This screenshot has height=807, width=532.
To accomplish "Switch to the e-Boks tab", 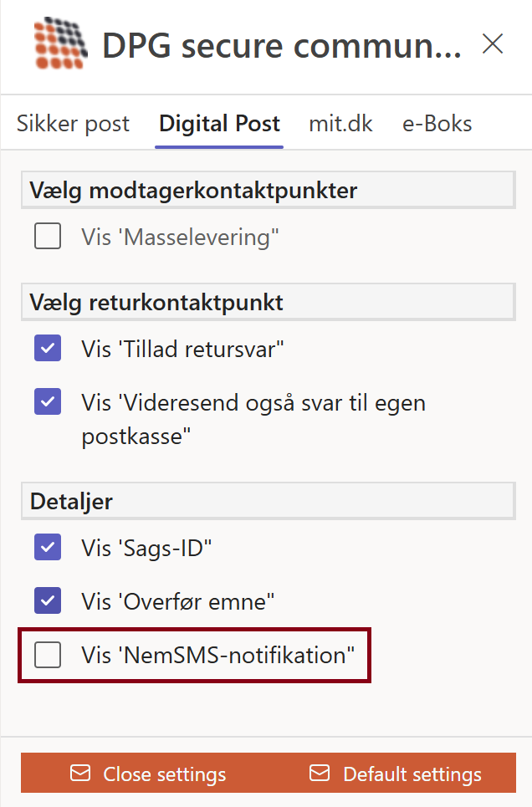I will tap(437, 125).
